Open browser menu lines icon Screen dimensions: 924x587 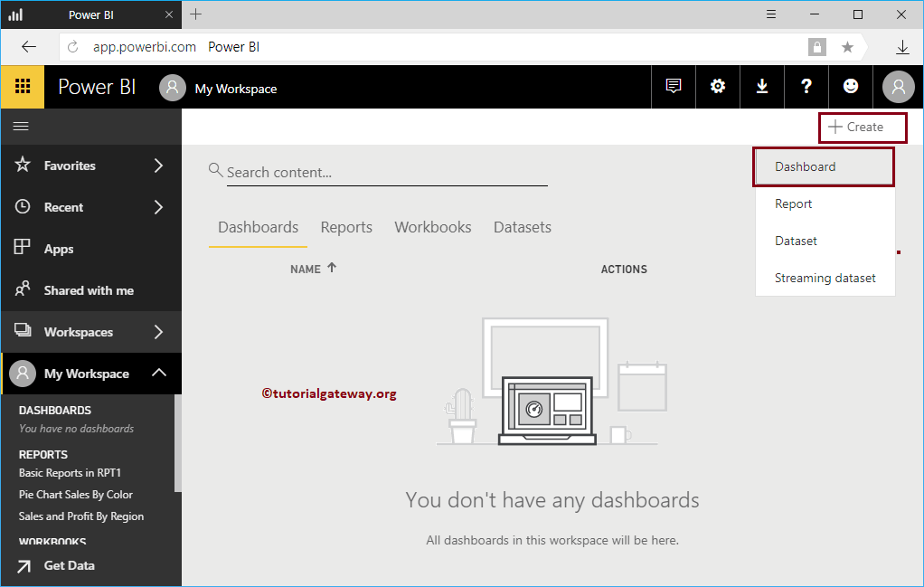click(771, 14)
